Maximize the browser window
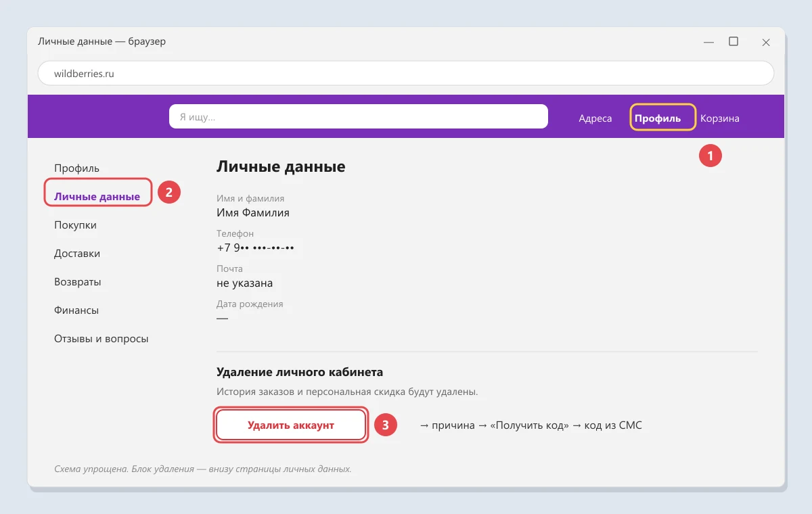 click(x=734, y=41)
